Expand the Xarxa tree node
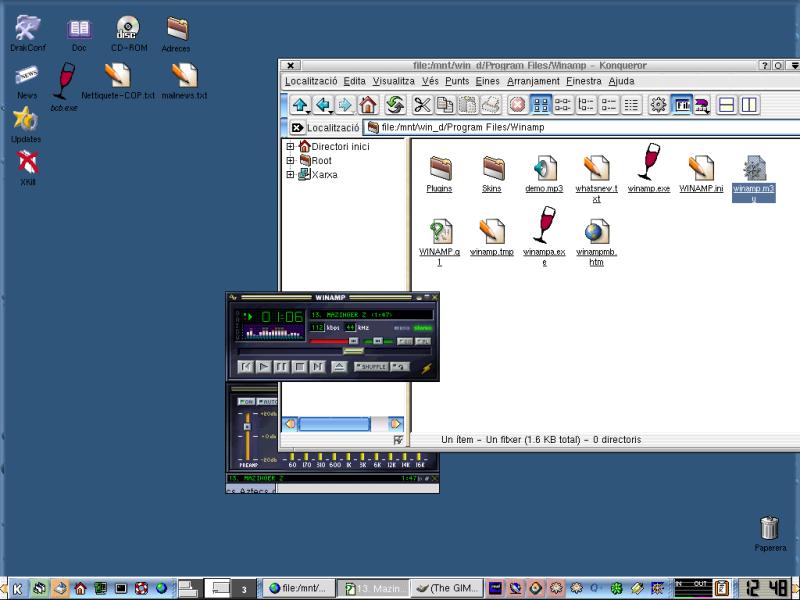The image size is (800, 600). coord(290,174)
